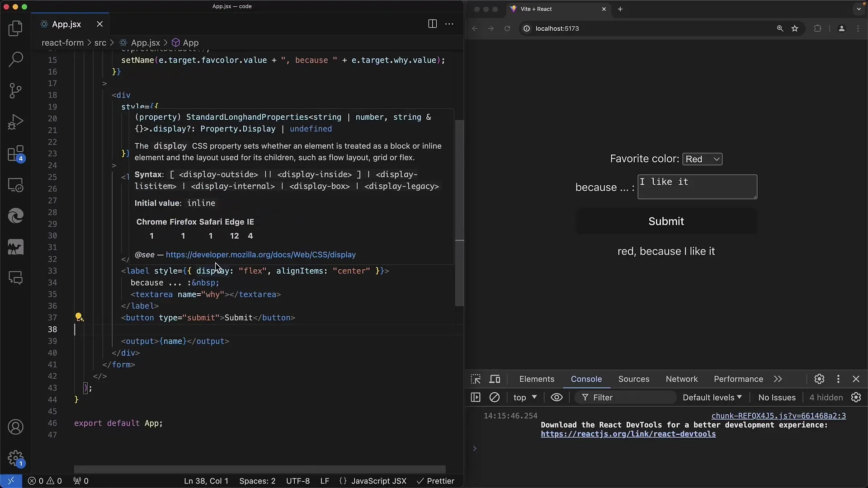Click src folder in the breadcrumb
This screenshot has height=488, width=868.
click(100, 42)
